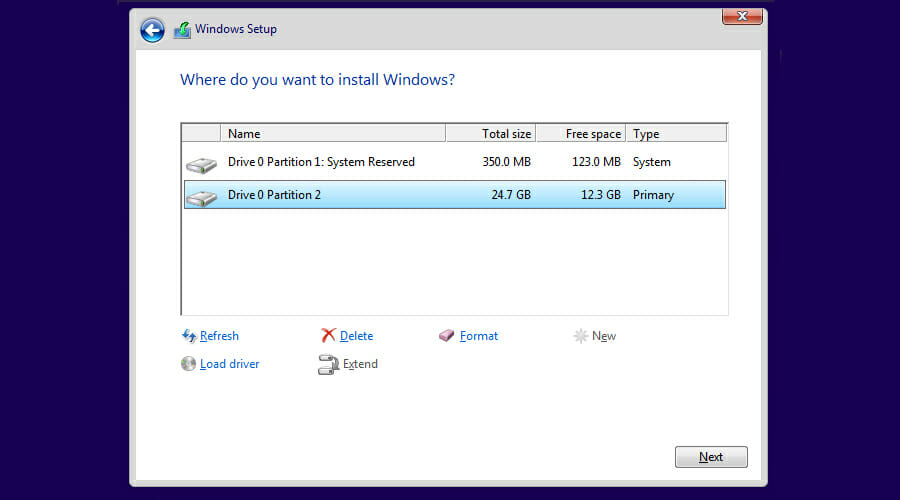
Task: Open the Refresh link
Action: 219,336
